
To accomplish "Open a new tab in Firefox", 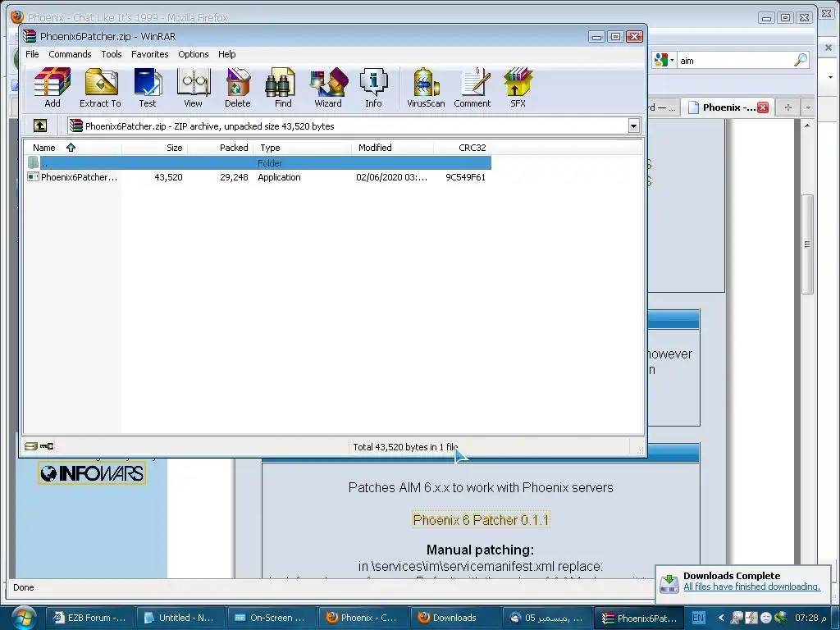I will click(787, 107).
